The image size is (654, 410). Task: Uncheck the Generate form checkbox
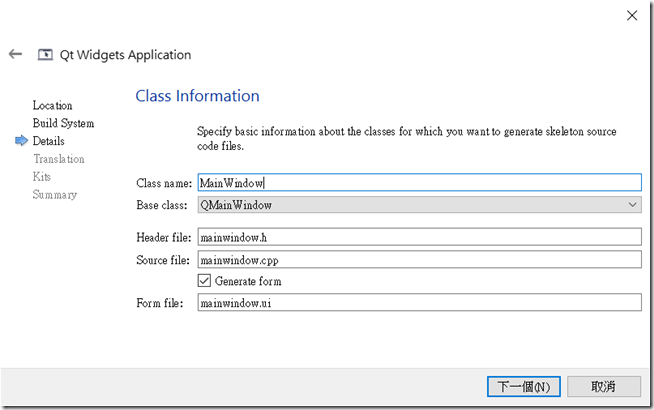tap(204, 281)
